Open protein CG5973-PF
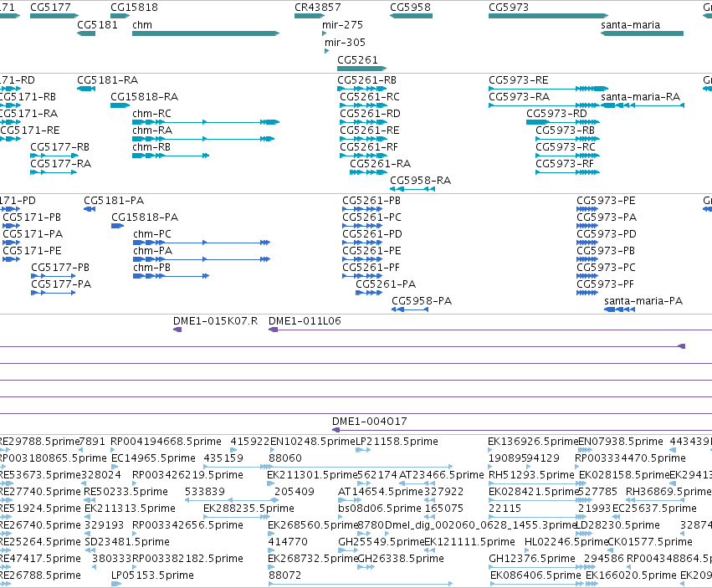 [x=587, y=294]
